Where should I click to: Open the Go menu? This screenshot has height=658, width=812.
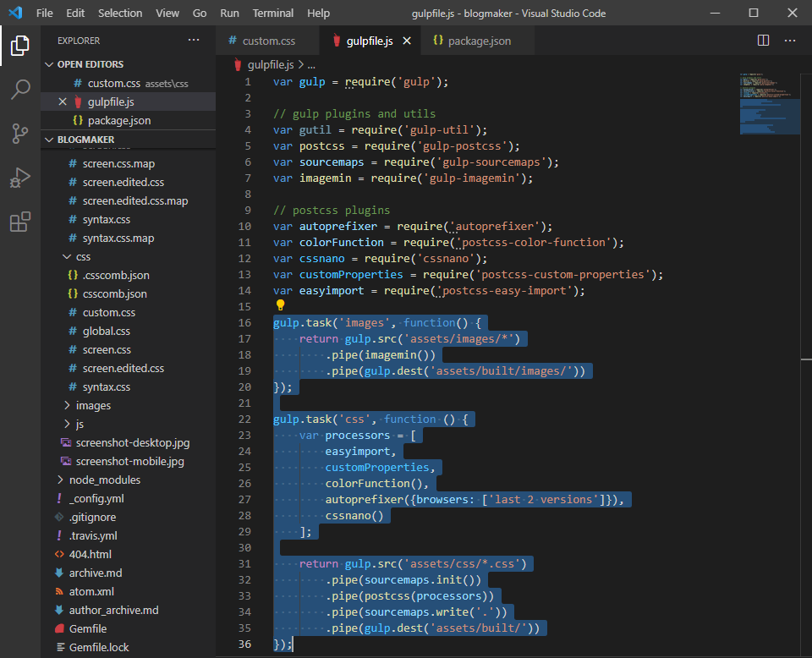pos(200,13)
